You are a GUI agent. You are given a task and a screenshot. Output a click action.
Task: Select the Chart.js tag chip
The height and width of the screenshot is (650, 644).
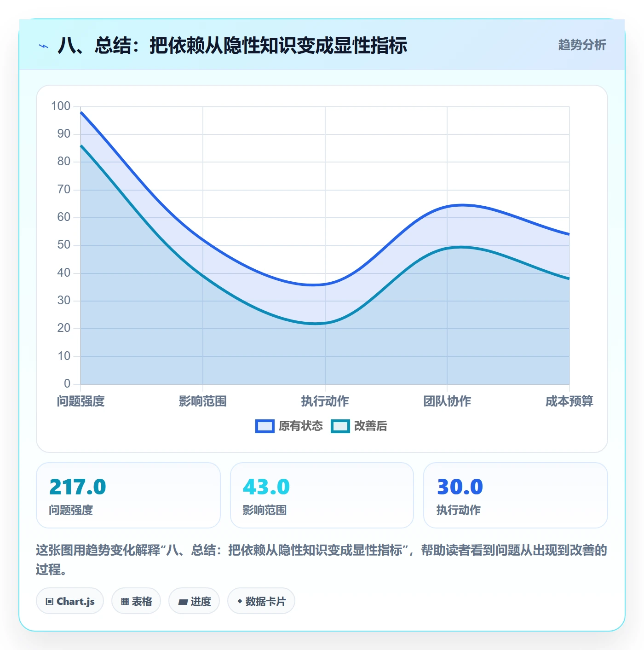70,601
